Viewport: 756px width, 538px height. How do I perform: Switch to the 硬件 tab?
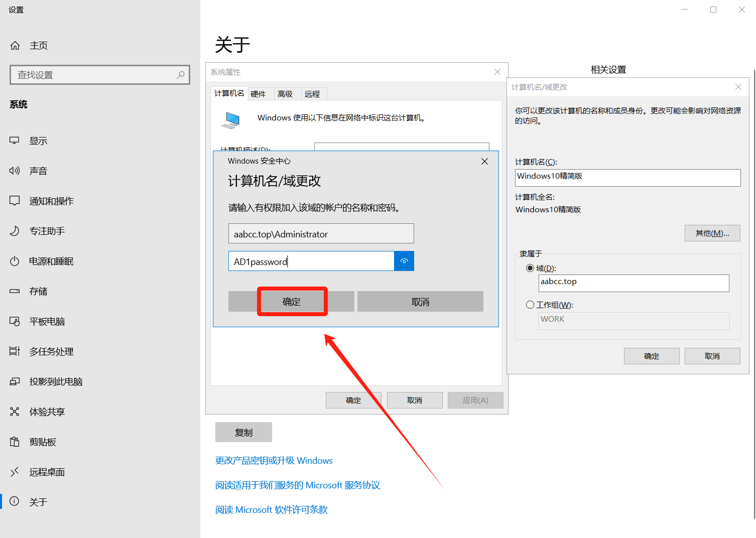(x=258, y=94)
